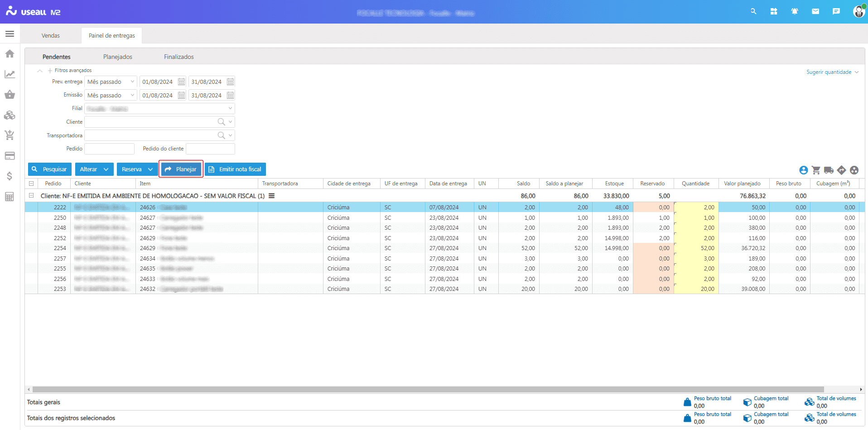Click the Planejar button
Screen dimensions: 868x430
tap(181, 169)
